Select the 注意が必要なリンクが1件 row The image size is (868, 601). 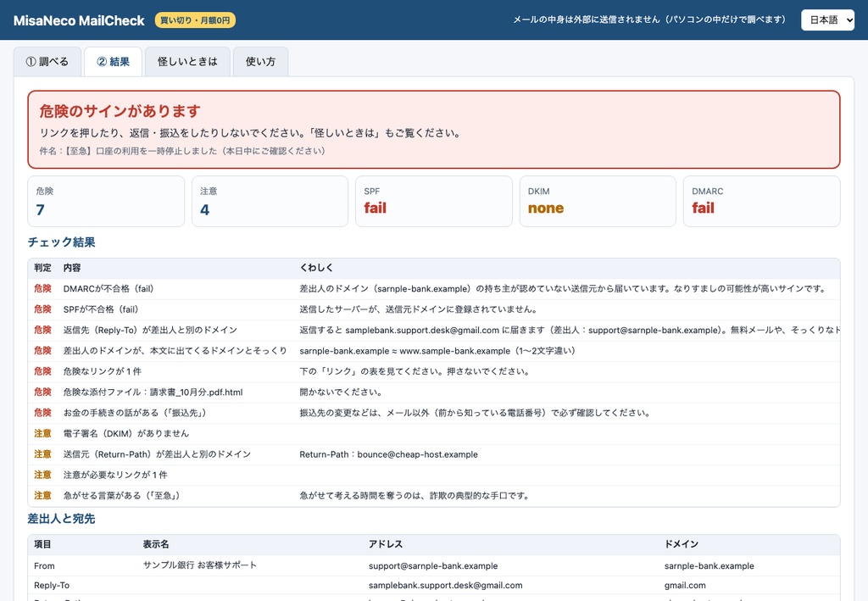(434, 475)
